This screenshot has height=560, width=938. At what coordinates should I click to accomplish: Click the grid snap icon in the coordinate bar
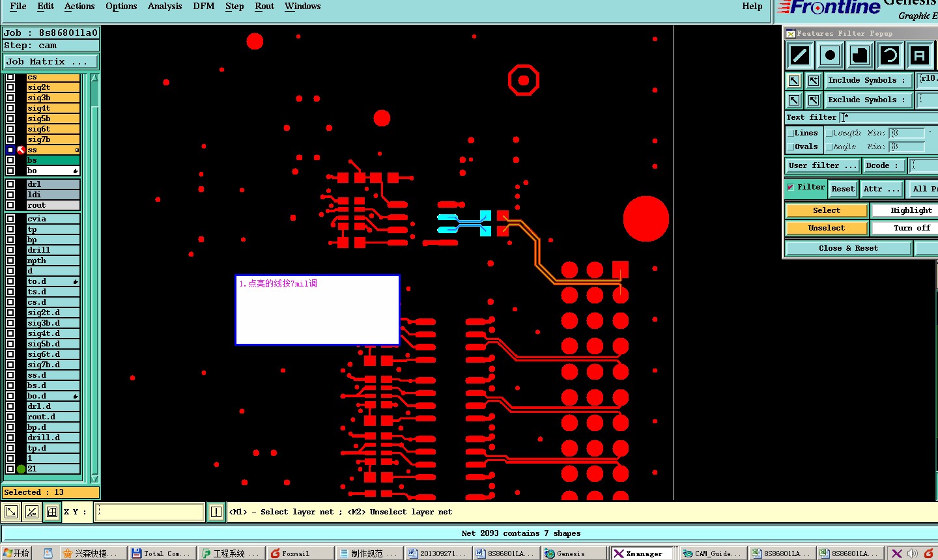pos(51,512)
